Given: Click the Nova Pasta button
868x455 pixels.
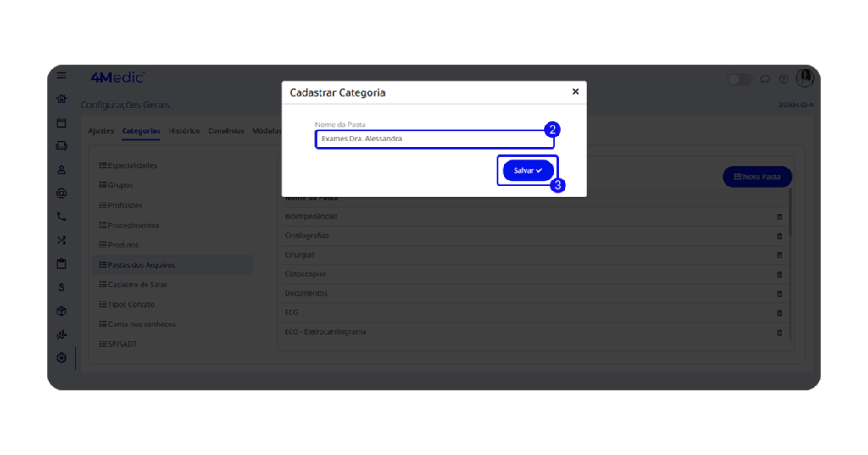Looking at the screenshot, I should 757,176.
